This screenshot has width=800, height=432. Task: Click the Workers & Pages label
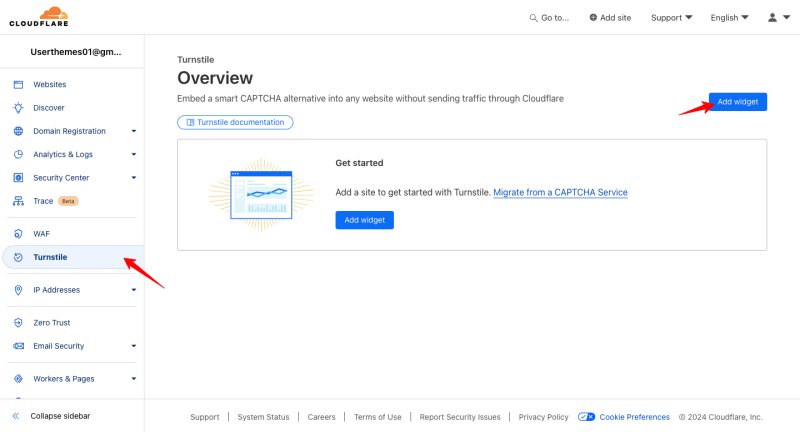[x=64, y=378]
